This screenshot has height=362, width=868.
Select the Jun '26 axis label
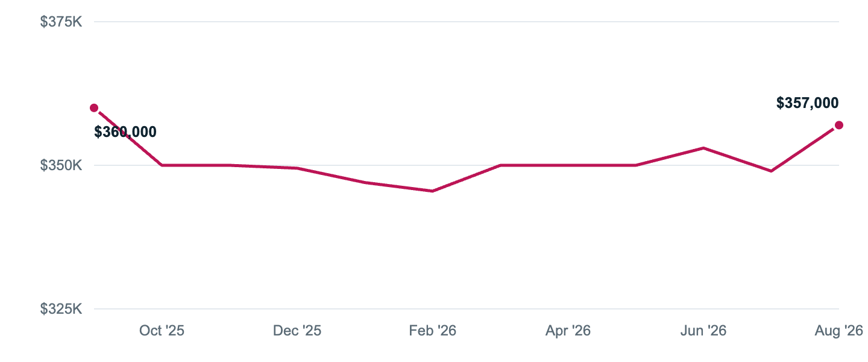pos(703,331)
